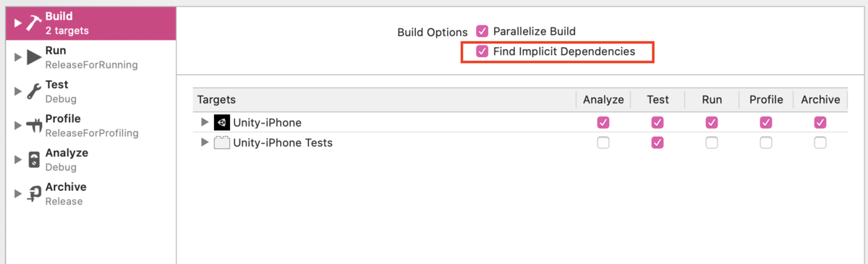The height and width of the screenshot is (264, 868).
Task: Click the Archive icon in sidebar
Action: [x=34, y=194]
